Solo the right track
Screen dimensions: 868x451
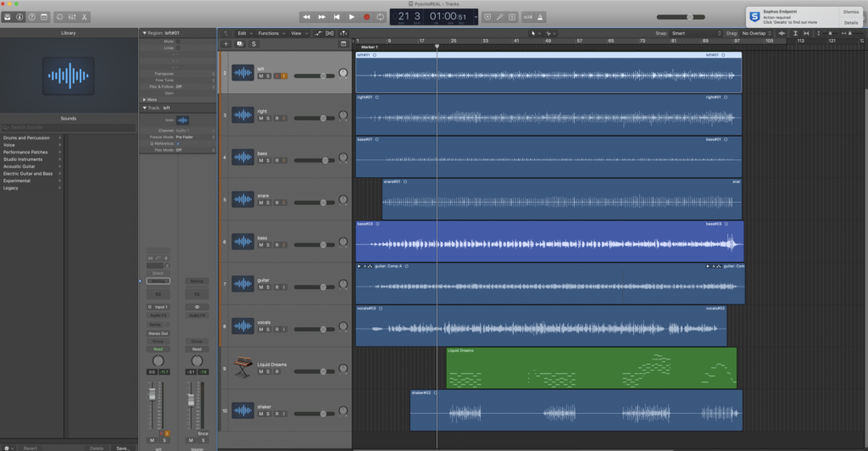coord(269,119)
